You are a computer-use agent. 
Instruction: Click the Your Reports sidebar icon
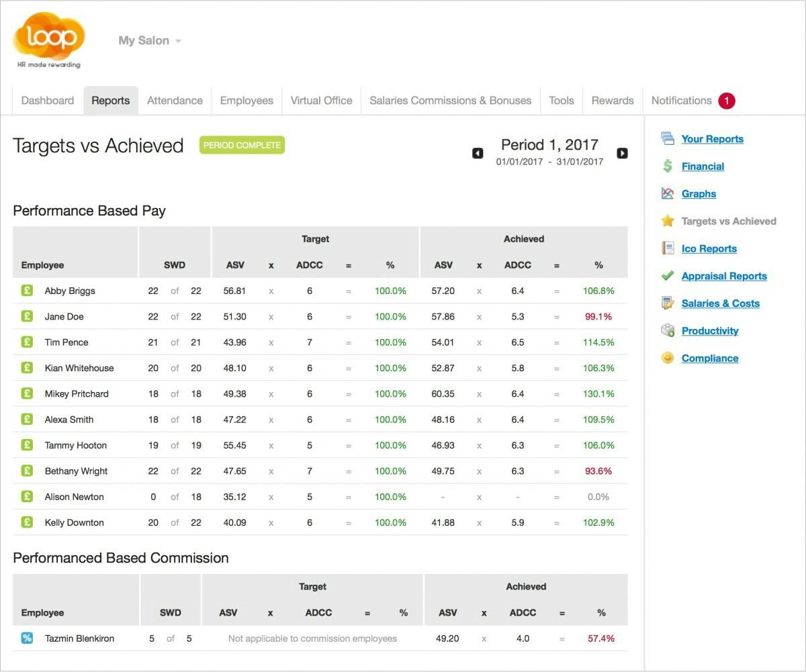pos(667,139)
